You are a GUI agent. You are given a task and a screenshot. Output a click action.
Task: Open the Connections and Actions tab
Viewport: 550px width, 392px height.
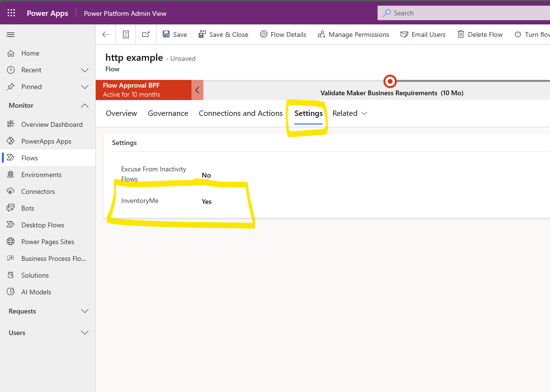(x=241, y=113)
